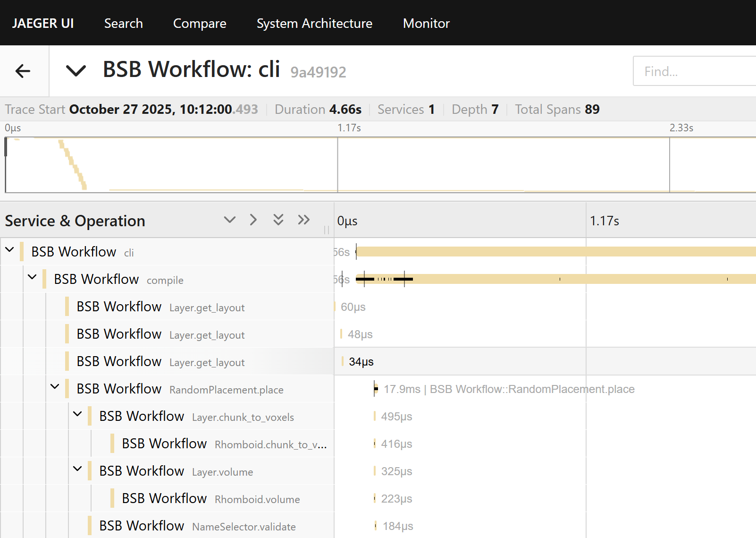Open the Search page
The image size is (756, 538).
pos(123,23)
